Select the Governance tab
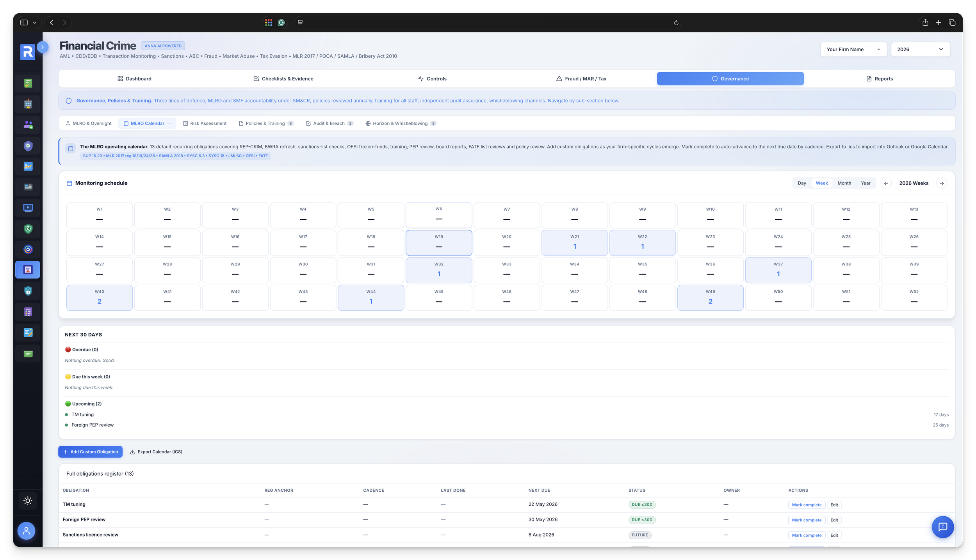 [730, 78]
